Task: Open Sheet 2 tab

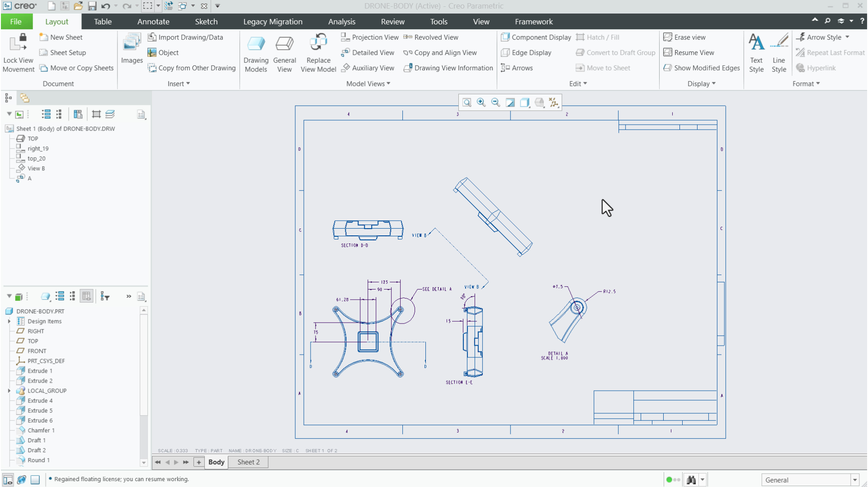Action: [x=248, y=462]
